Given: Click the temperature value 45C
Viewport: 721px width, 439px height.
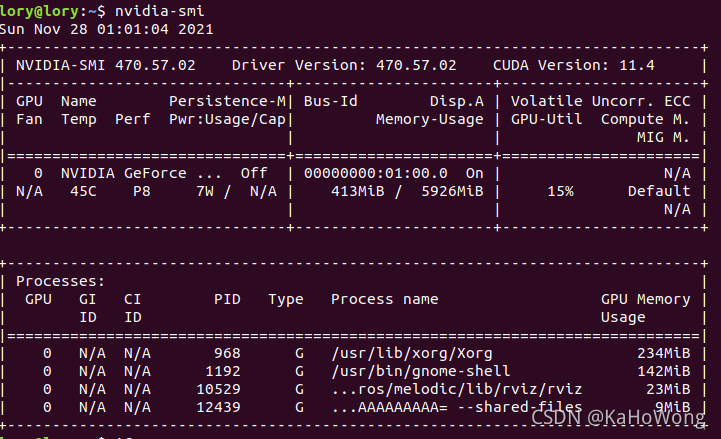Looking at the screenshot, I should point(83,191).
